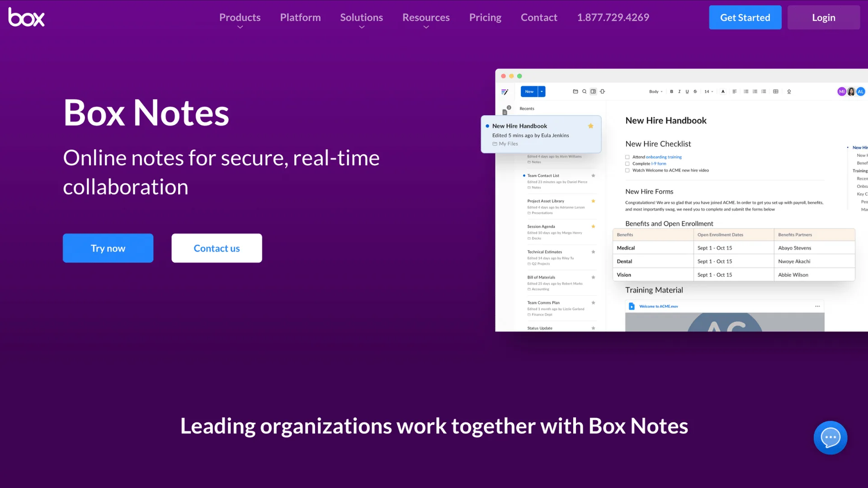
Task: Open the chat support bubble
Action: click(830, 437)
